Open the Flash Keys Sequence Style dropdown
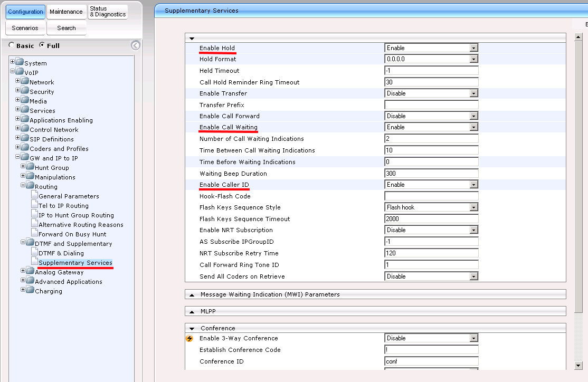 coord(473,207)
